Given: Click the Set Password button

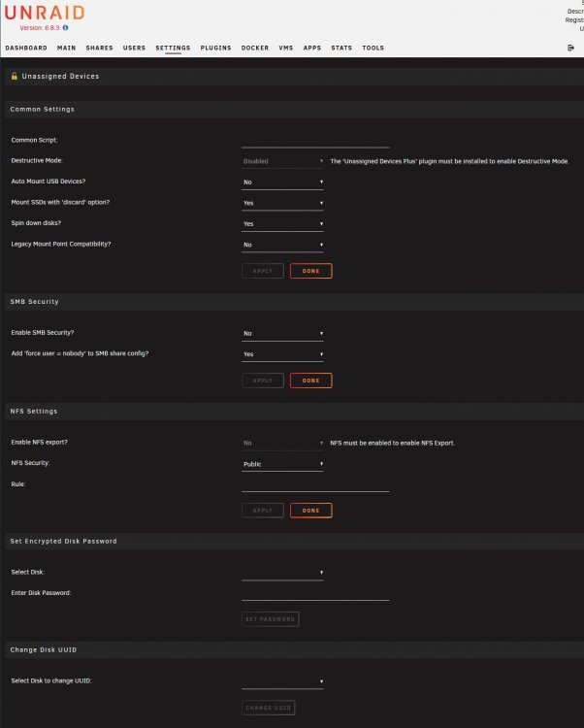Looking at the screenshot, I should [271, 619].
